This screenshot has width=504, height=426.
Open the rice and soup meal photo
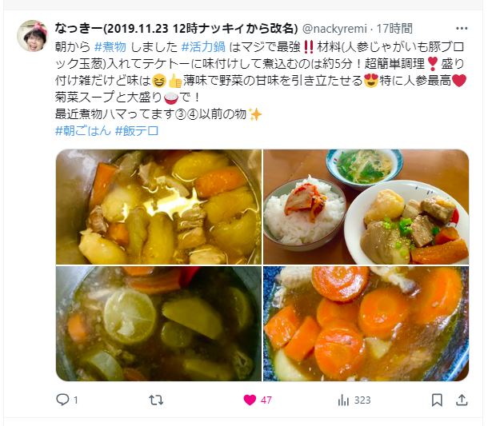tap(366, 207)
